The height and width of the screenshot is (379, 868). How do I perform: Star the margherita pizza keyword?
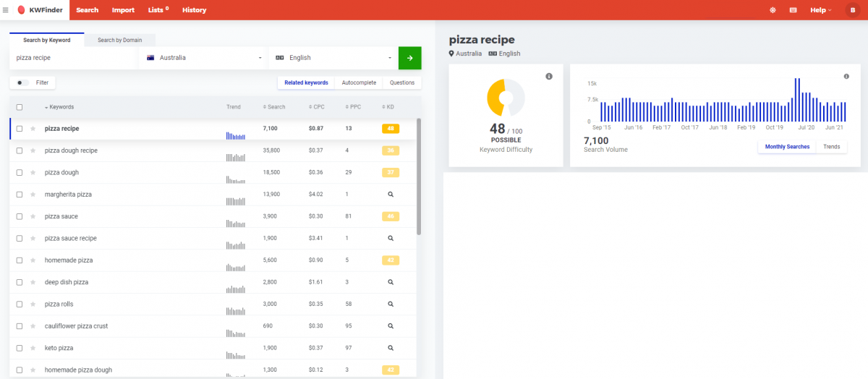point(33,195)
